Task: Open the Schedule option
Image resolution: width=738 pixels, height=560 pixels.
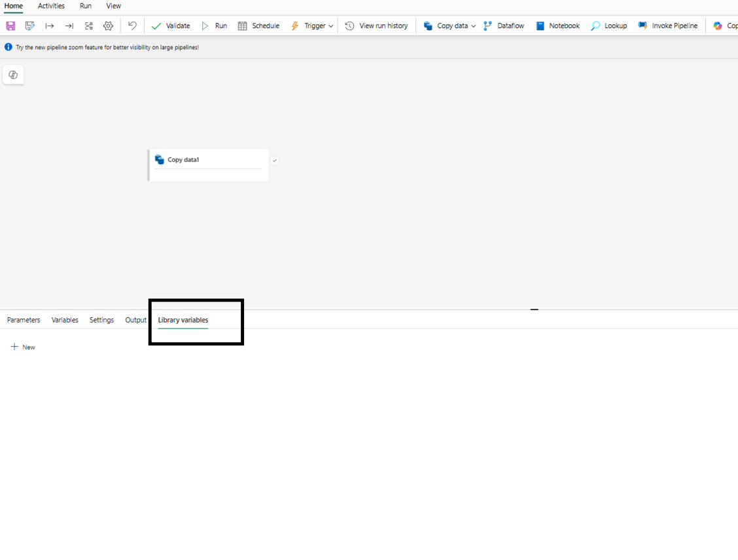Action: (x=259, y=26)
